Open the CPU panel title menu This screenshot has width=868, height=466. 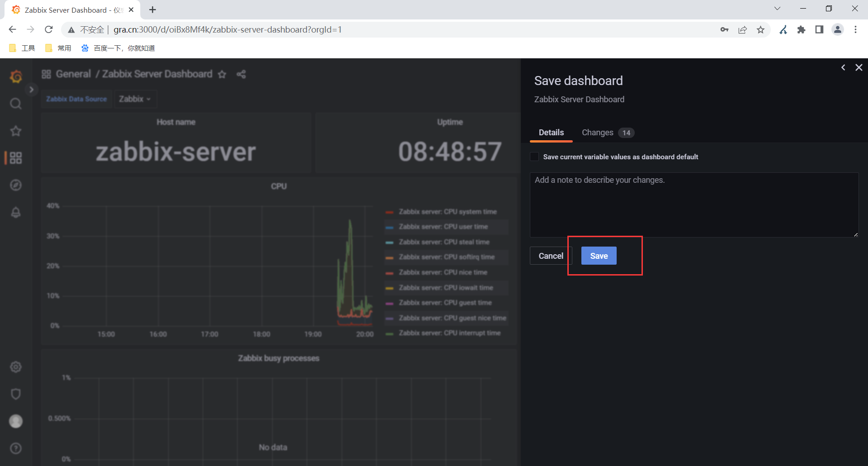click(279, 186)
